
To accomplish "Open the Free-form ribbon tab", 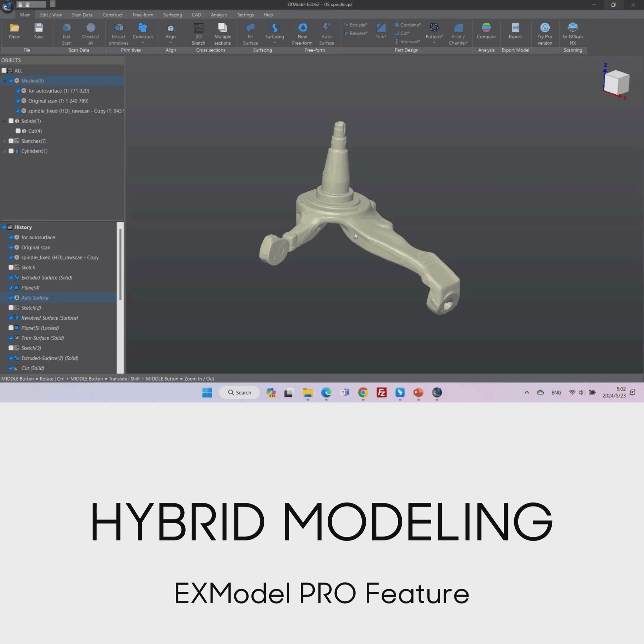I will click(143, 15).
